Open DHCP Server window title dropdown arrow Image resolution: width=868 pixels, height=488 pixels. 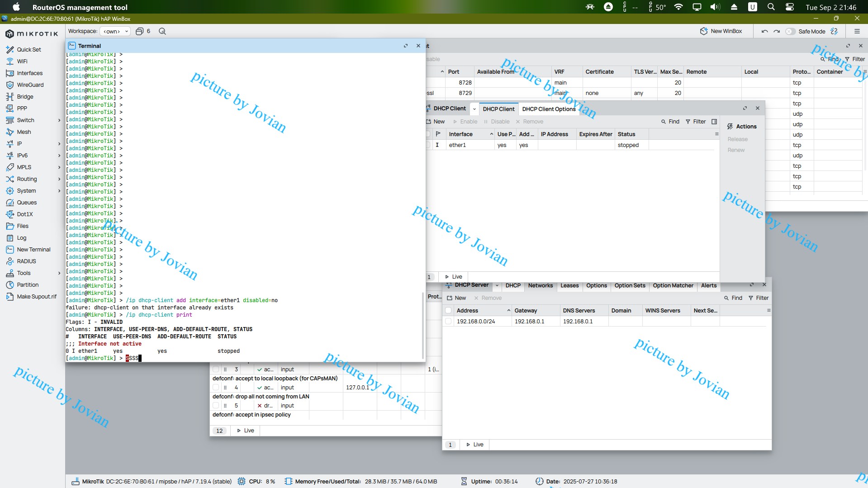497,286
